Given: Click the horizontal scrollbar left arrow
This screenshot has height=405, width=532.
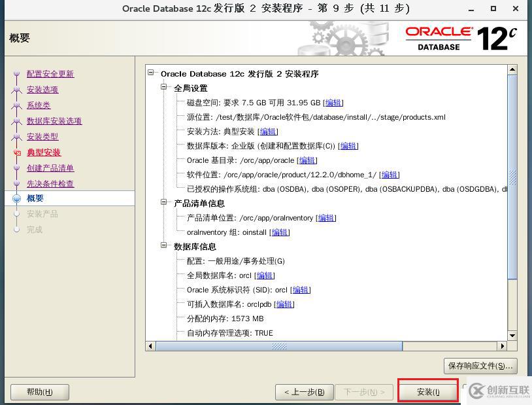Looking at the screenshot, I should (150, 346).
